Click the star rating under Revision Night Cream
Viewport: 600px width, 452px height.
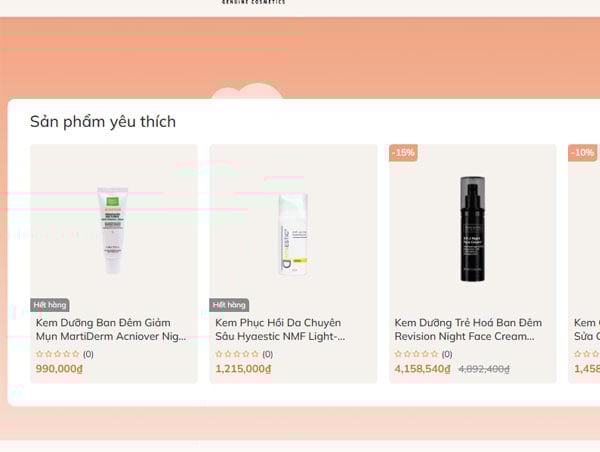click(417, 354)
